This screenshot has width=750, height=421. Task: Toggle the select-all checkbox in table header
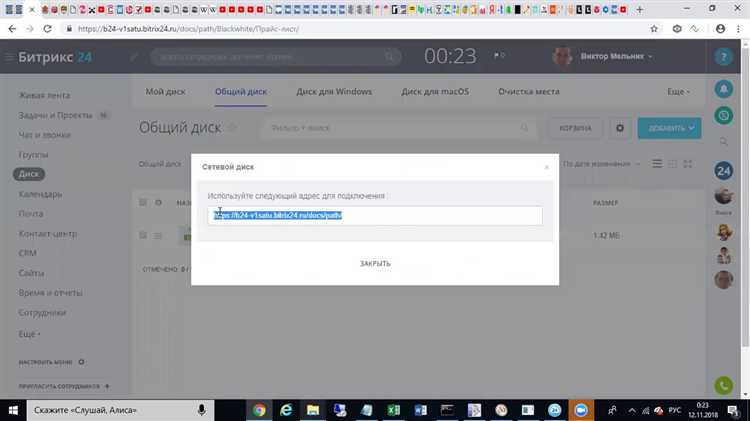(x=143, y=202)
